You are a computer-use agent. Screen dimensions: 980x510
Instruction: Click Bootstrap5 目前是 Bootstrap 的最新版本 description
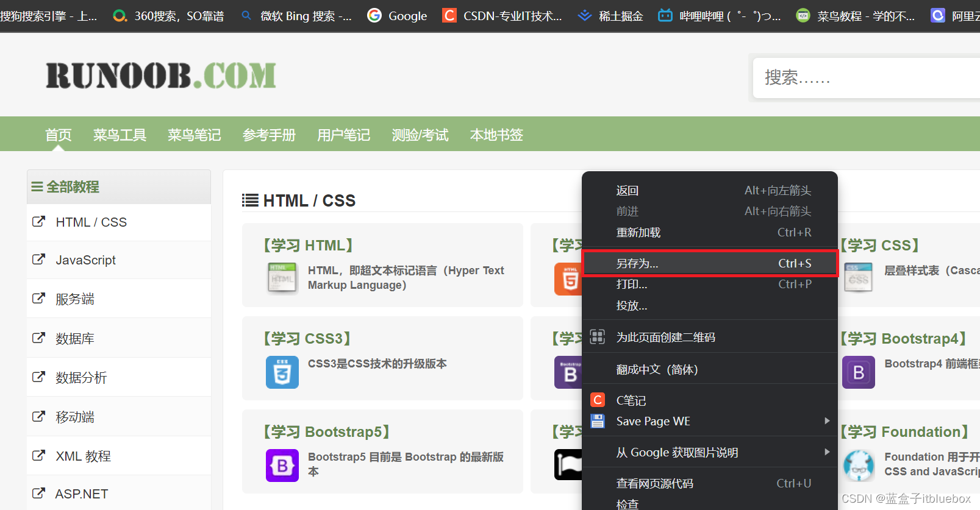point(406,464)
